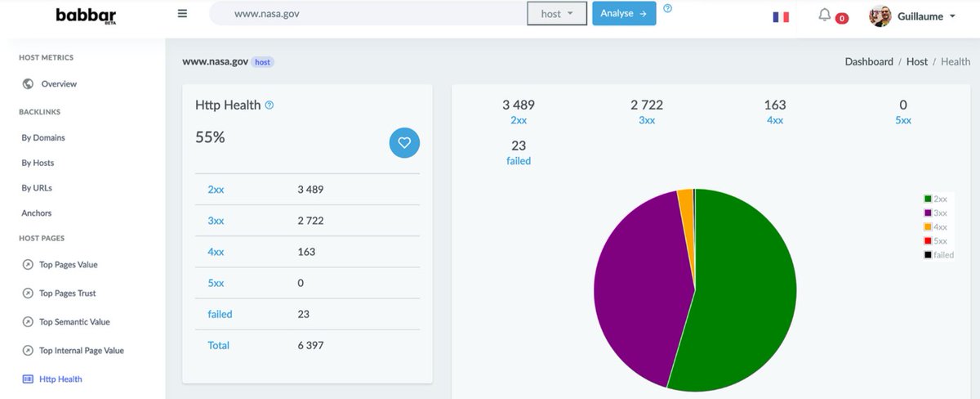This screenshot has width=980, height=399.
Task: Open the 5xx link in table
Action: [x=216, y=283]
